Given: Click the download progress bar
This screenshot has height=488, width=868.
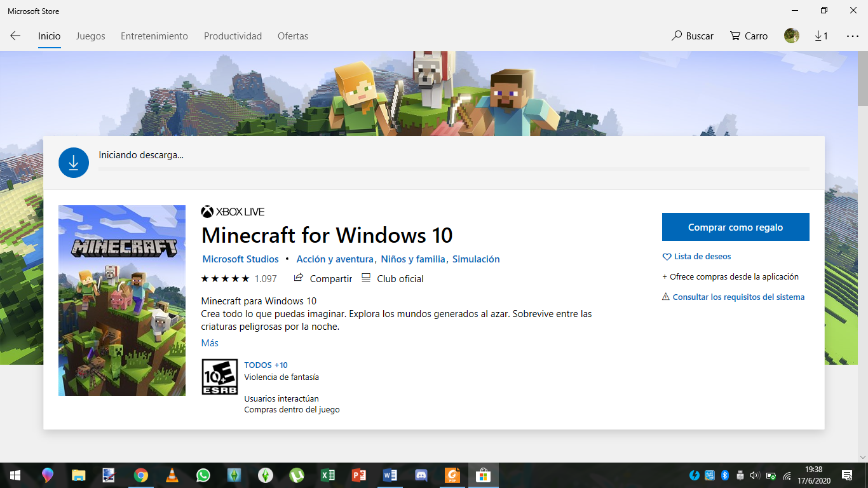Looking at the screenshot, I should tap(454, 169).
